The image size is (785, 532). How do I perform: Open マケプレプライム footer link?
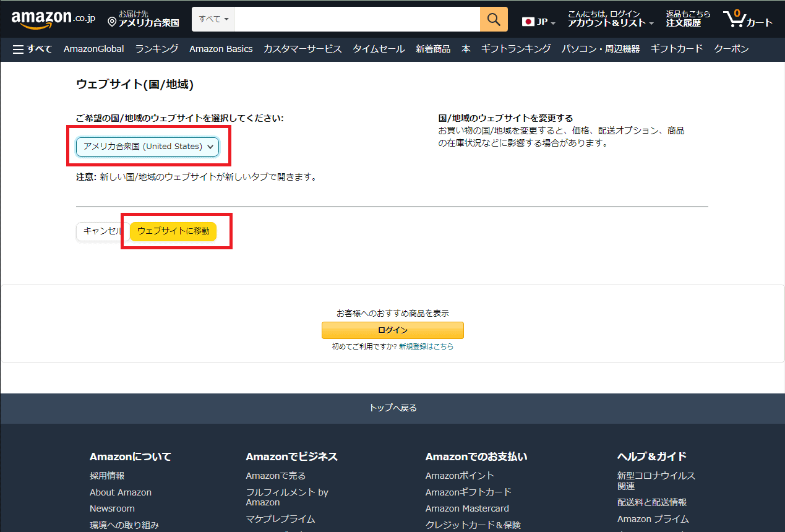coord(280,519)
